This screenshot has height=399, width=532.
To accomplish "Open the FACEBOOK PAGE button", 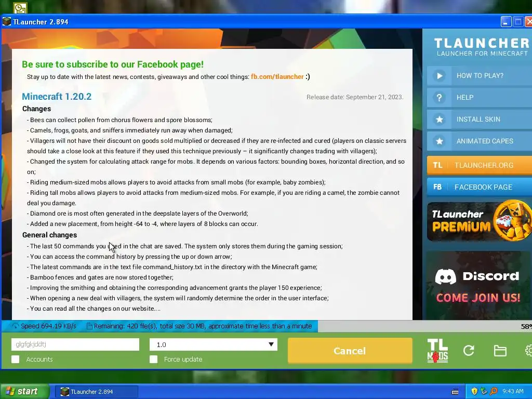I will (480, 187).
